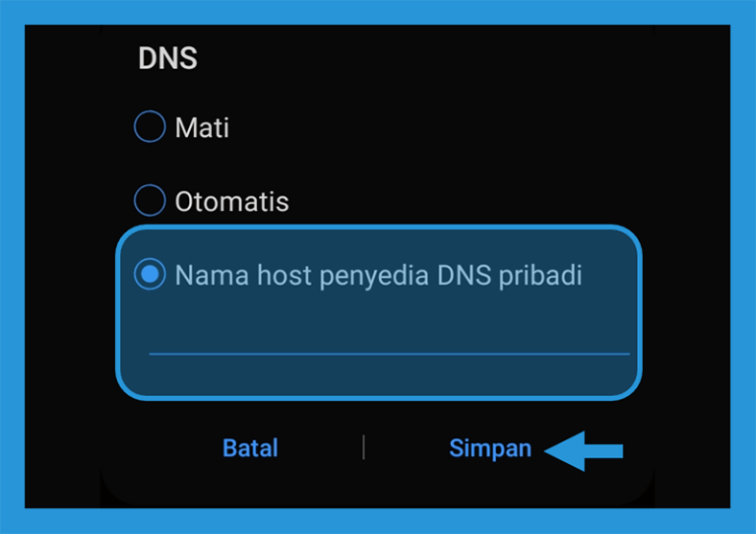
Task: Click the underline of the hostname field
Action: pos(389,354)
